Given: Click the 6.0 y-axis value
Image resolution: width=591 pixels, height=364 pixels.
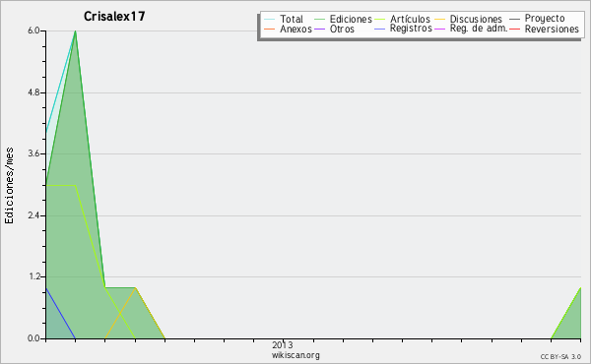Looking at the screenshot, I should pyautogui.click(x=33, y=30).
